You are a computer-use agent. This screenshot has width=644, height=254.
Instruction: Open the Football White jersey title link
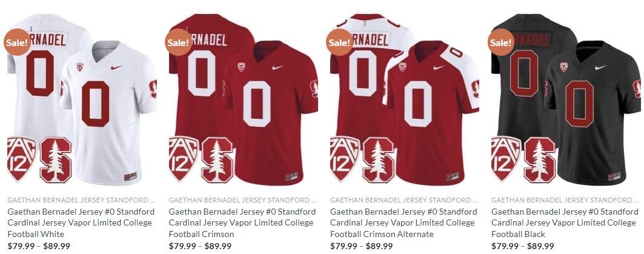pos(81,222)
